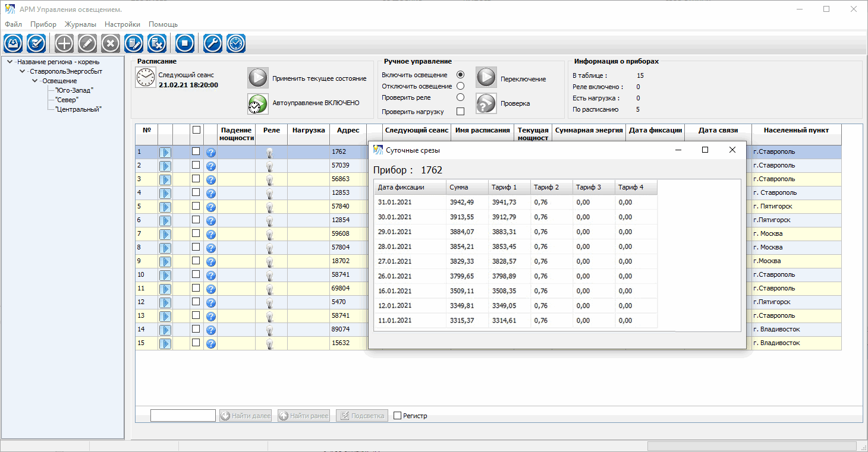Open the Журналы menu
This screenshot has height=452, width=868.
pyautogui.click(x=81, y=24)
